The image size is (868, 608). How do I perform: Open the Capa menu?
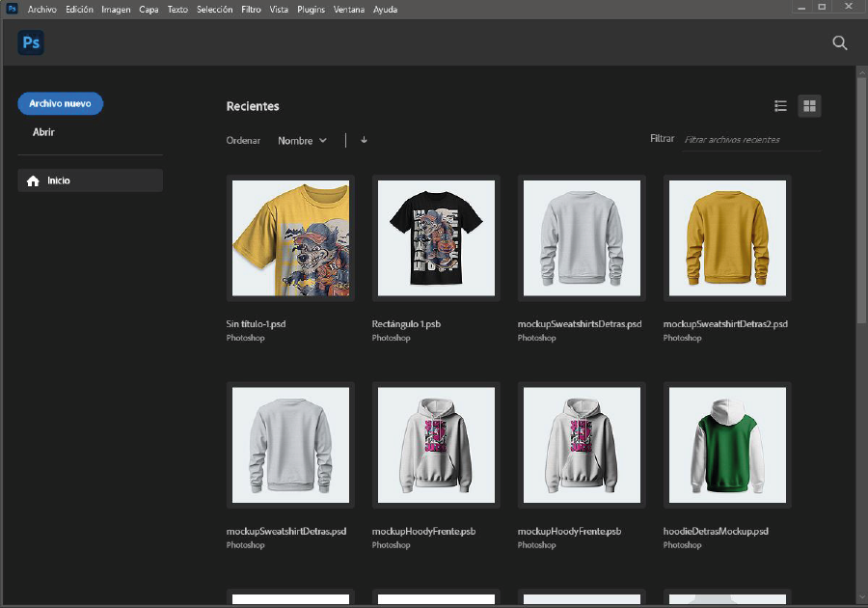[x=149, y=10]
